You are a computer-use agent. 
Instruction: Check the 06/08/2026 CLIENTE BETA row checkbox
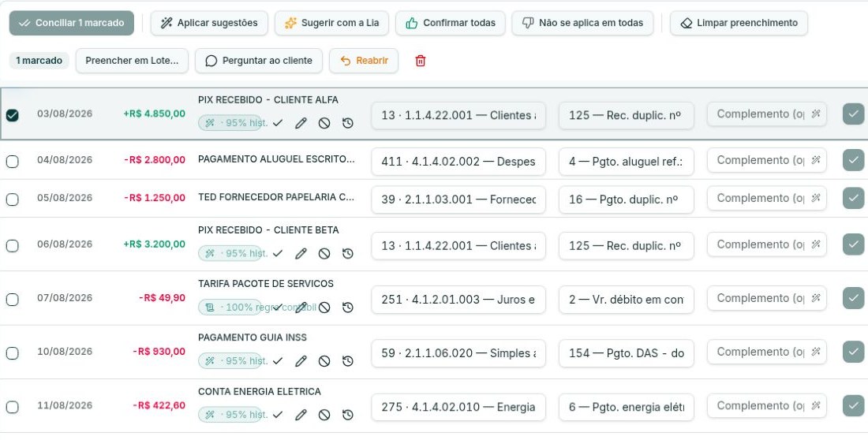pyautogui.click(x=12, y=246)
